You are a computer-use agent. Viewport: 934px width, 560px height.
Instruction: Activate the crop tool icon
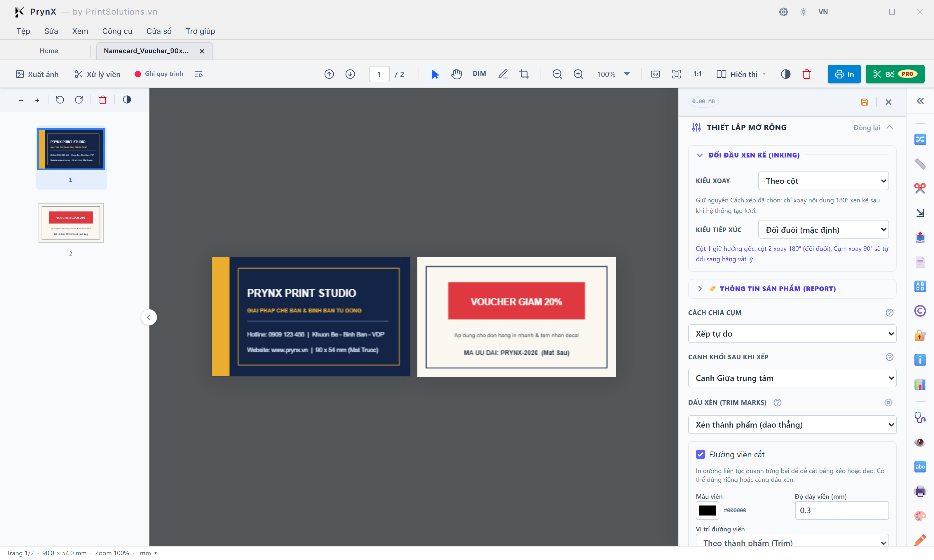point(524,74)
